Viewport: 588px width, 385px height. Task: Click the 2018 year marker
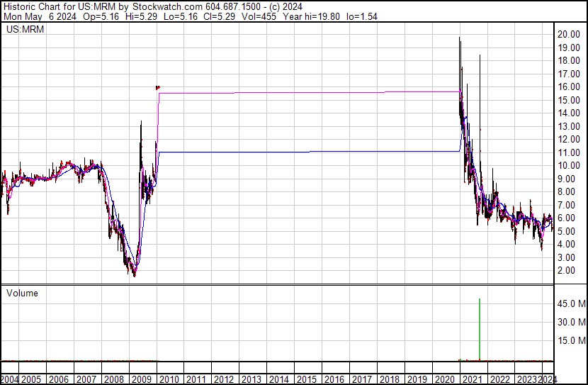pos(390,379)
